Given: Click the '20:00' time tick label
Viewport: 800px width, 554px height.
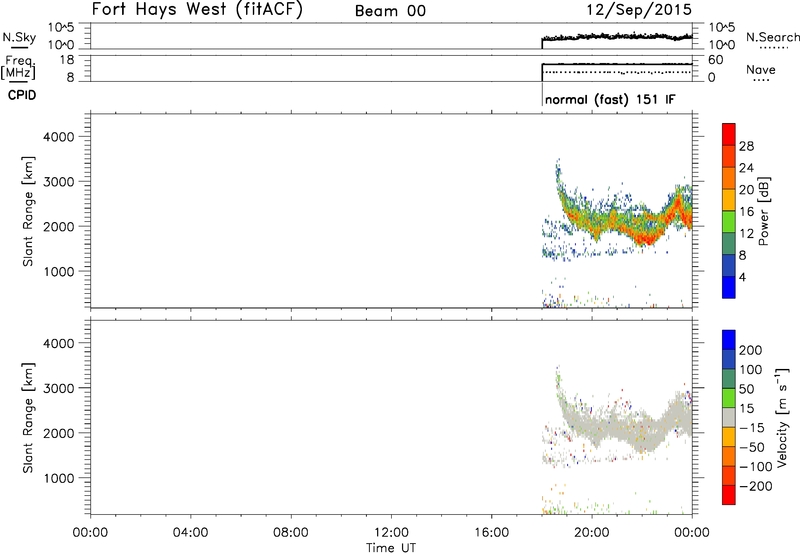Looking at the screenshot, I should [x=592, y=533].
